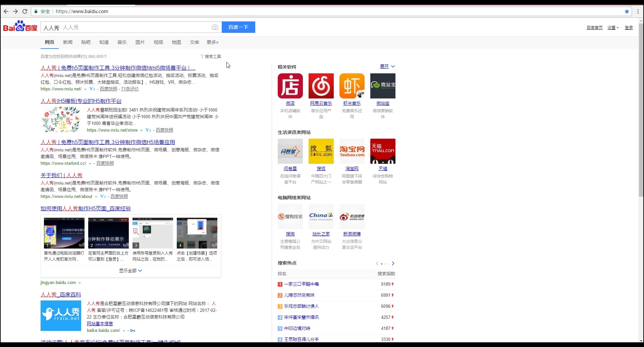Click the browser address bar URL
This screenshot has width=644, height=347.
click(x=82, y=11)
